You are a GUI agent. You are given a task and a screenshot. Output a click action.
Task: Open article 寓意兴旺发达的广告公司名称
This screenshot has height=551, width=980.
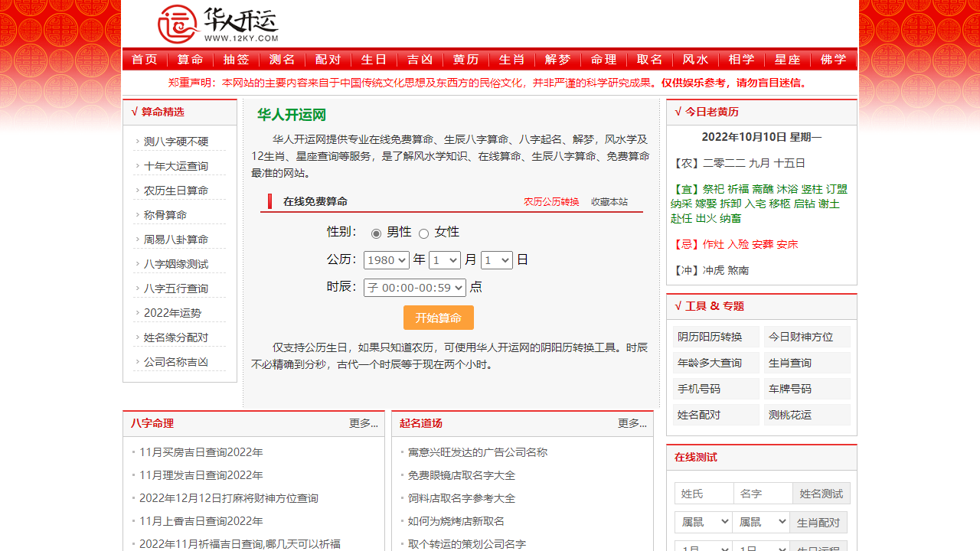478,452
